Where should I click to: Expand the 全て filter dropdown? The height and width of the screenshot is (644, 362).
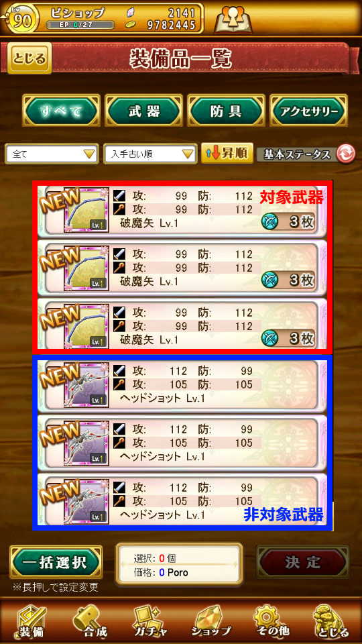point(52,154)
